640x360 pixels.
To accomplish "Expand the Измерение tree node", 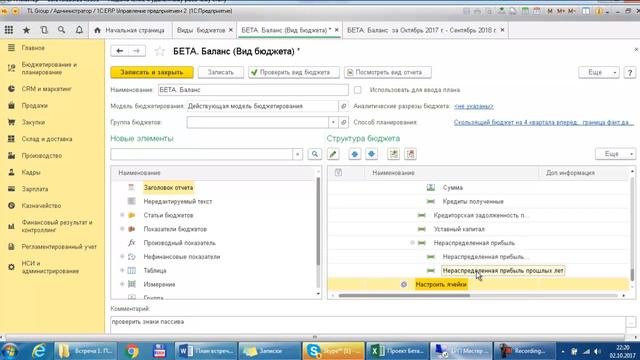I will pos(122,284).
